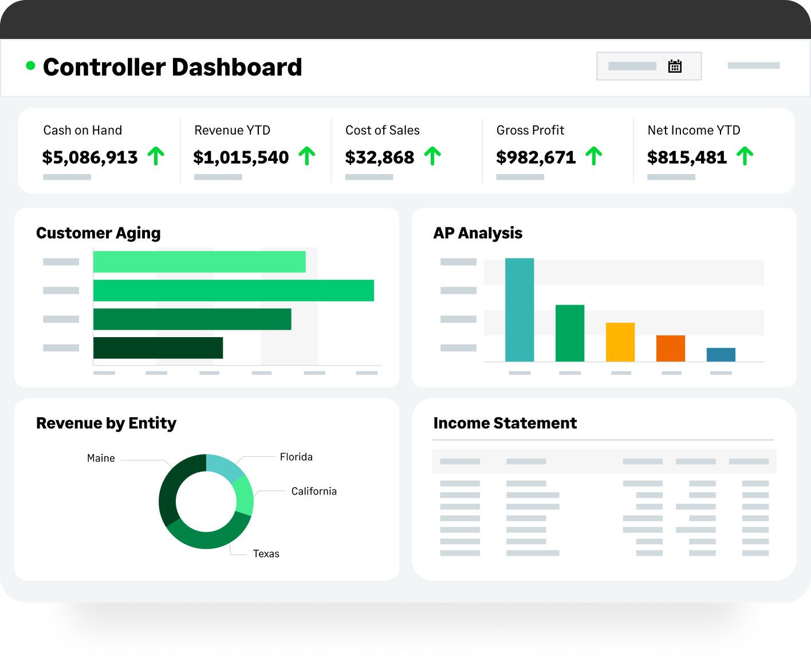Image resolution: width=811 pixels, height=672 pixels.
Task: Click the Income Statement heading
Action: point(505,423)
